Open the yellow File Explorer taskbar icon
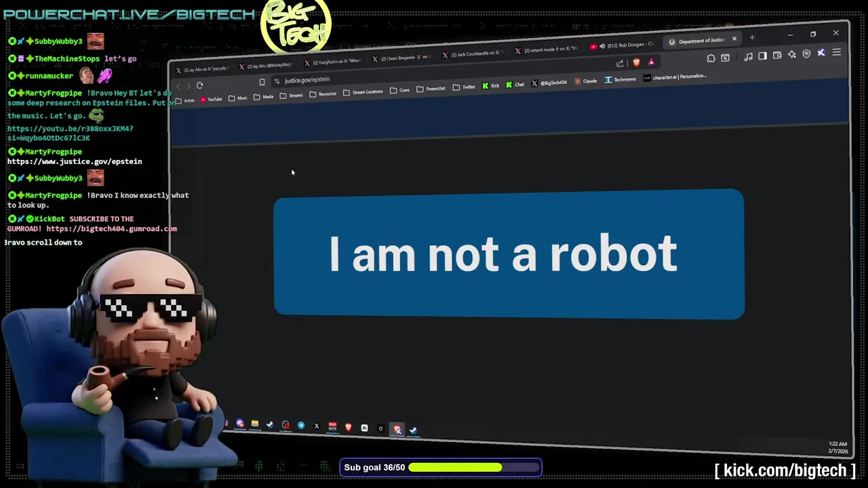 pyautogui.click(x=255, y=424)
